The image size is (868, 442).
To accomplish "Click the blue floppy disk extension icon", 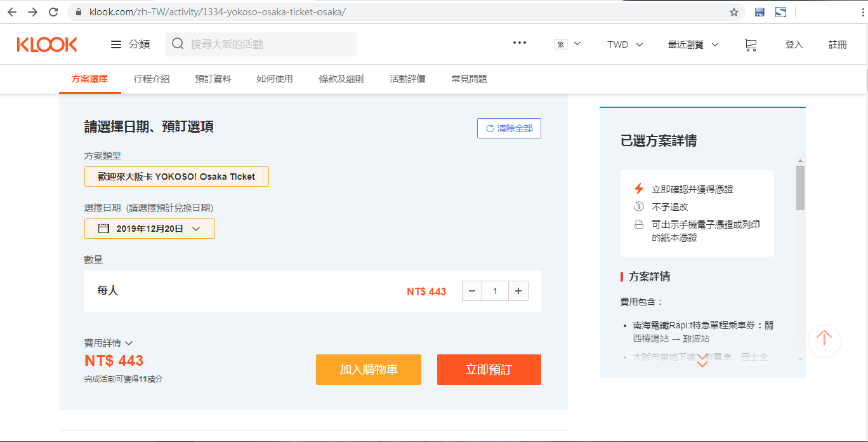I will click(760, 12).
